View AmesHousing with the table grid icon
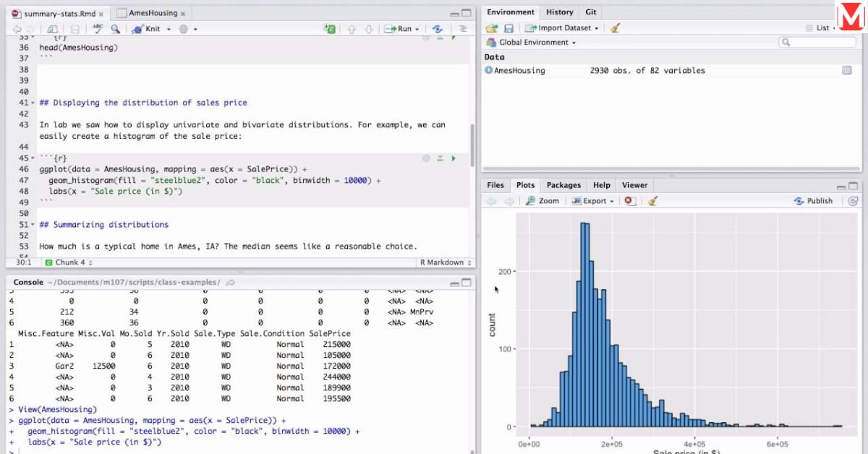 847,71
